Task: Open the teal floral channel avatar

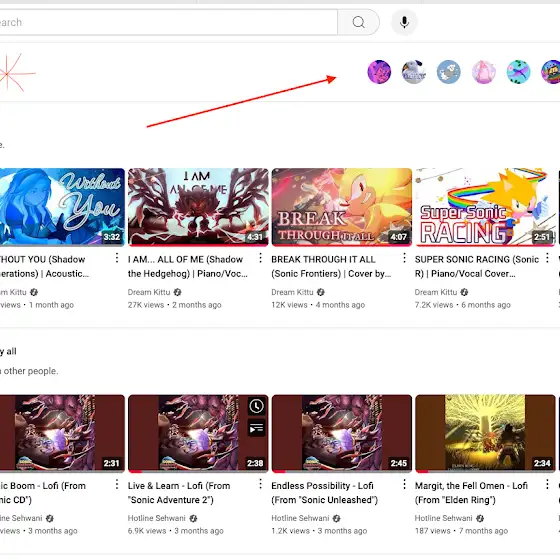Action: 518,72
